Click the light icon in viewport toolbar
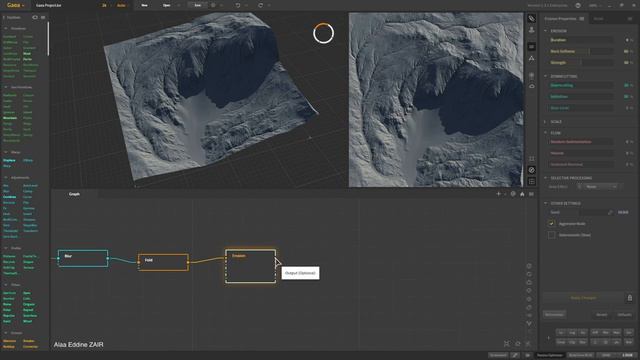This screenshot has width=640, height=360. (x=531, y=76)
